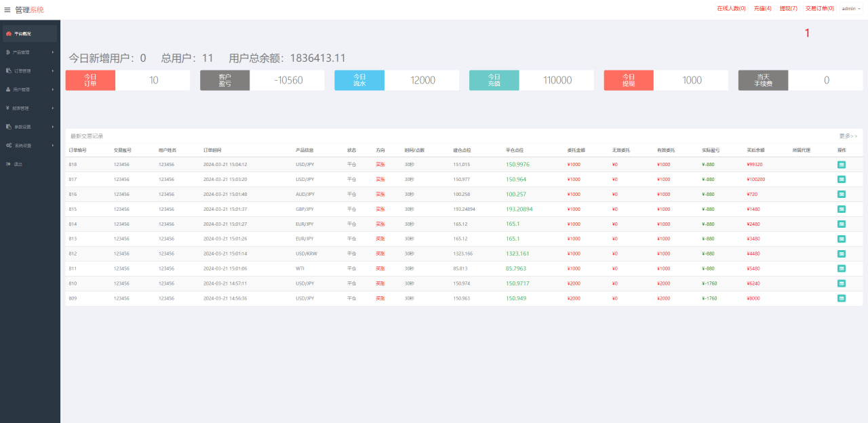The width and height of the screenshot is (868, 423).
Task: Click the AUD/JPY product cell
Action: pos(304,195)
